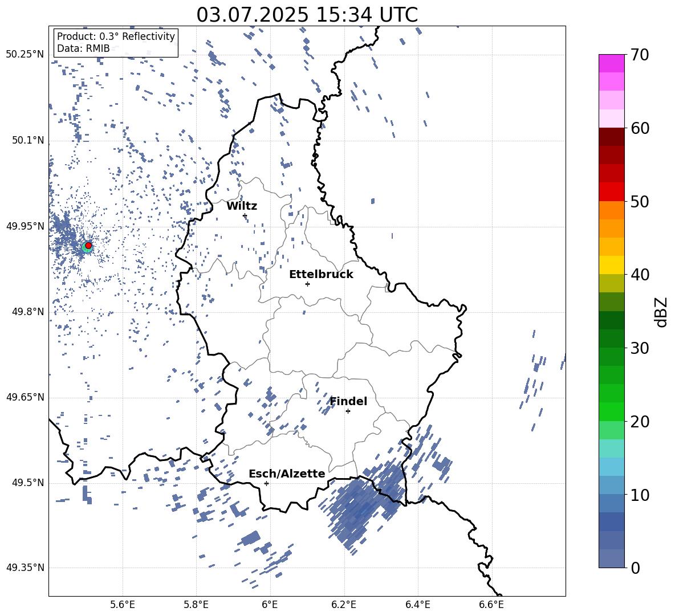Image resolution: width=675 pixels, height=616 pixels.
Task: Click the yellow swatch above 40 dBZ
Action: (x=611, y=265)
